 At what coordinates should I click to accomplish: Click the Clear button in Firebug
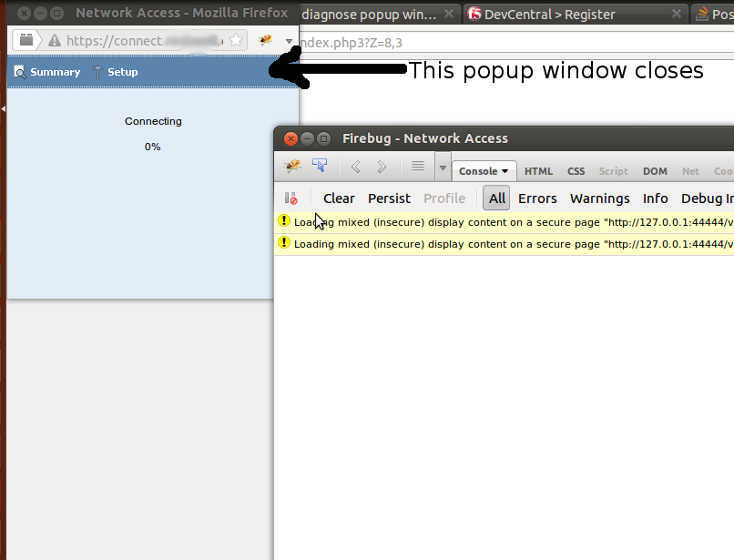339,198
